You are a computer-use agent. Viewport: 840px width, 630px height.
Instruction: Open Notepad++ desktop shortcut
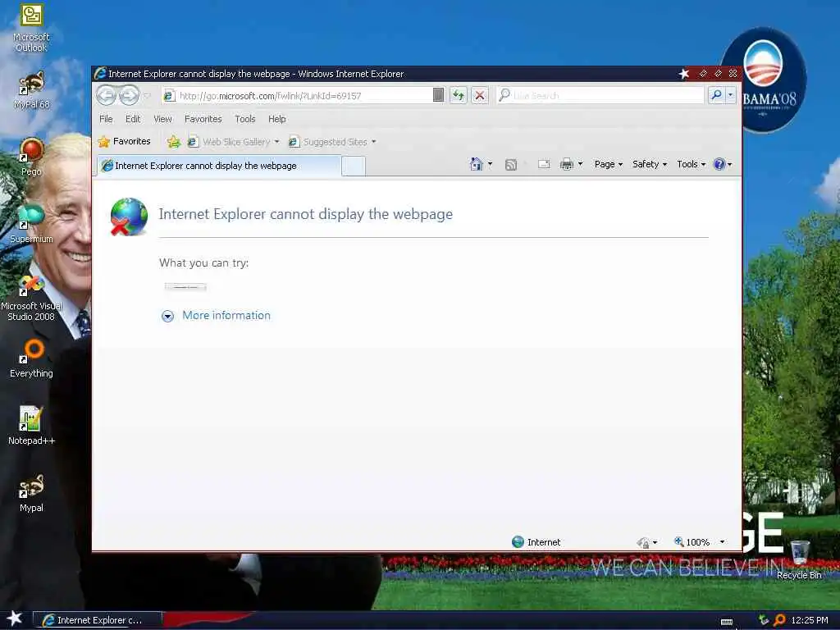[x=31, y=426]
